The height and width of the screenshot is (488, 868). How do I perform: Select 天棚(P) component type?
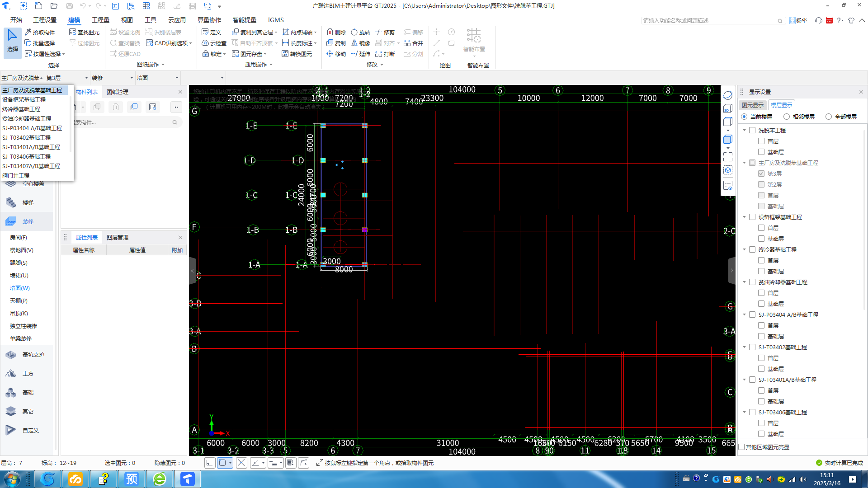19,300
